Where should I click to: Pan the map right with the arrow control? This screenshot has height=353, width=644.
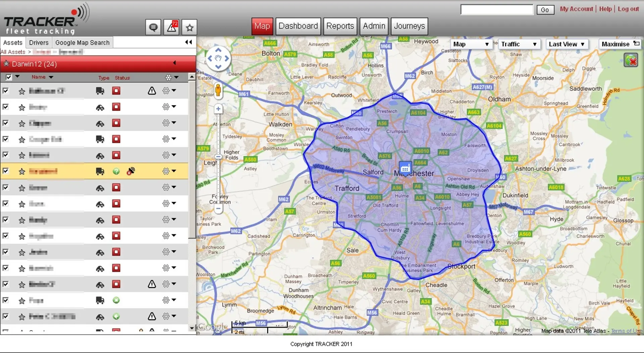click(x=227, y=58)
